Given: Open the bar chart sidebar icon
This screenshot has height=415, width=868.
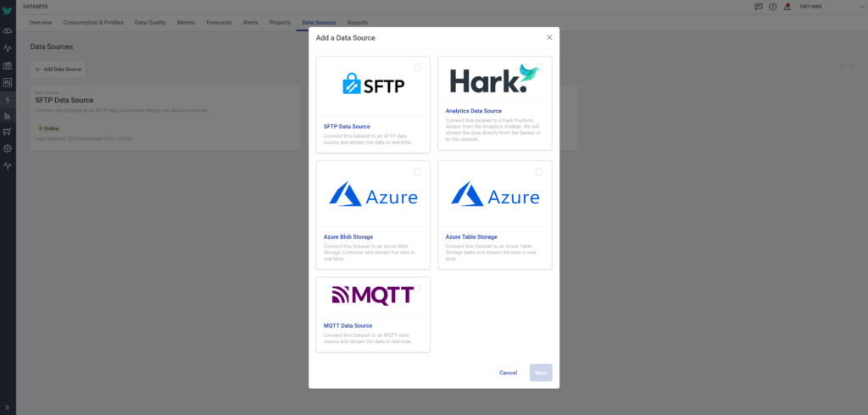Looking at the screenshot, I should [x=7, y=116].
